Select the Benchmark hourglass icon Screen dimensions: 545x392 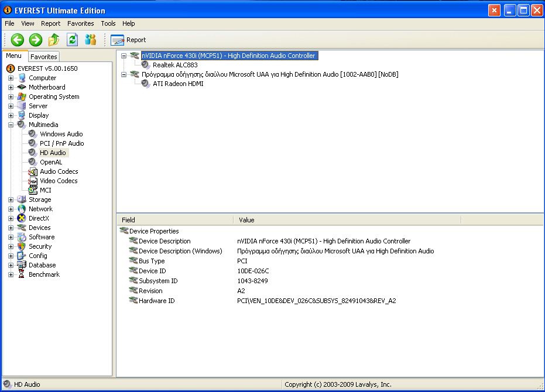tap(22, 274)
